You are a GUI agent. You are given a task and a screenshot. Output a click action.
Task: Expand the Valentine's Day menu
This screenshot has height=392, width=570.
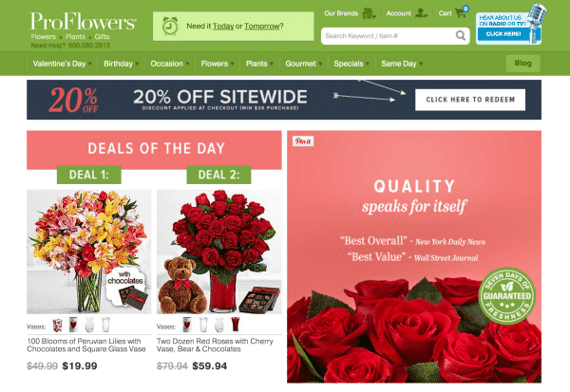click(62, 64)
